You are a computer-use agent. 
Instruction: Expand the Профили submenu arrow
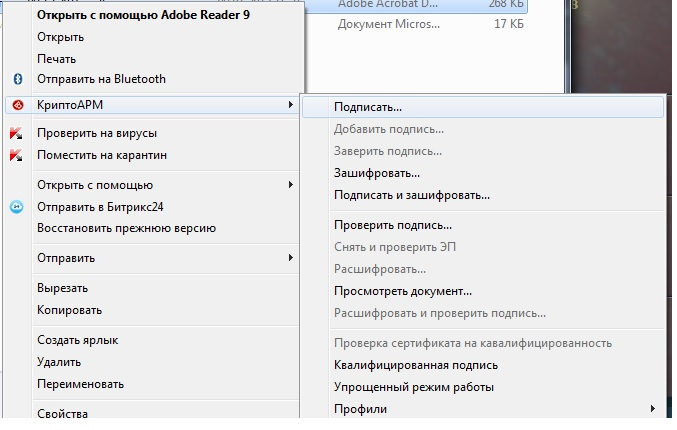(653, 408)
